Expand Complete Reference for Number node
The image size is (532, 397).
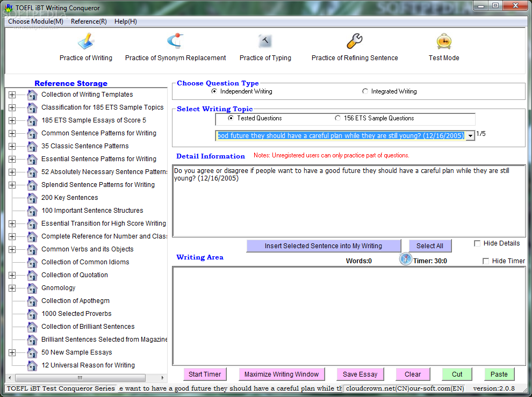12,236
